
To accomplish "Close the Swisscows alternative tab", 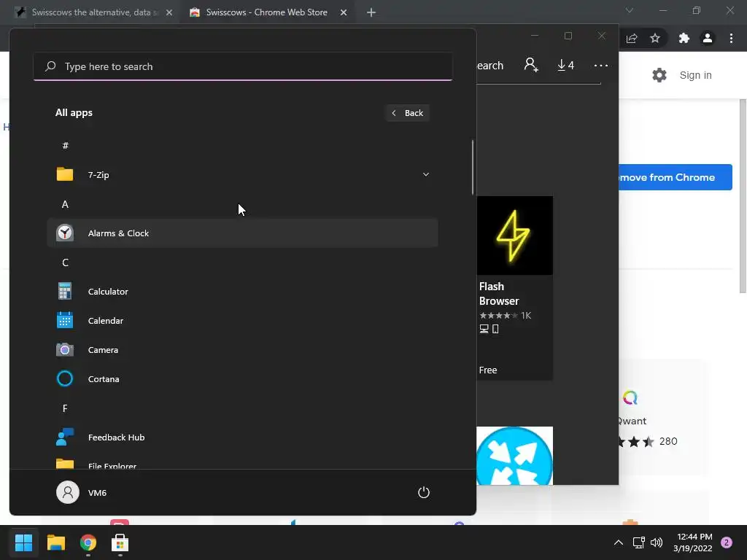I will 169,12.
